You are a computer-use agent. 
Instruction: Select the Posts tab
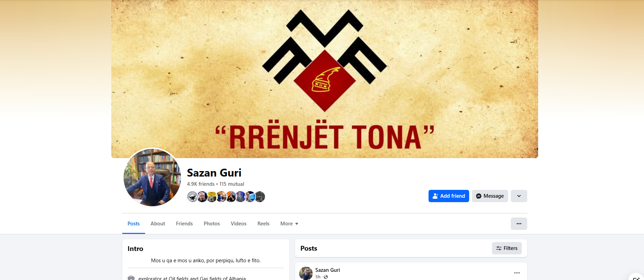coord(134,224)
